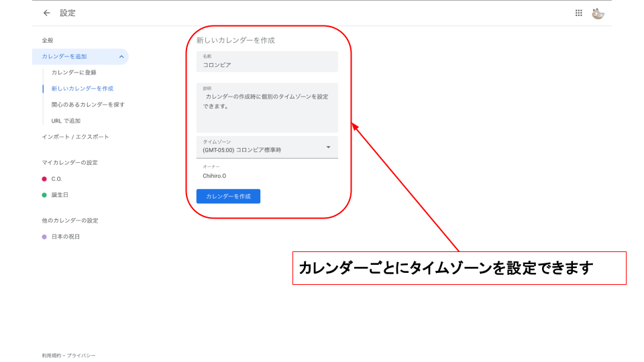The height and width of the screenshot is (362, 644).
Task: Open the プライバシー link in footer
Action: click(x=80, y=355)
